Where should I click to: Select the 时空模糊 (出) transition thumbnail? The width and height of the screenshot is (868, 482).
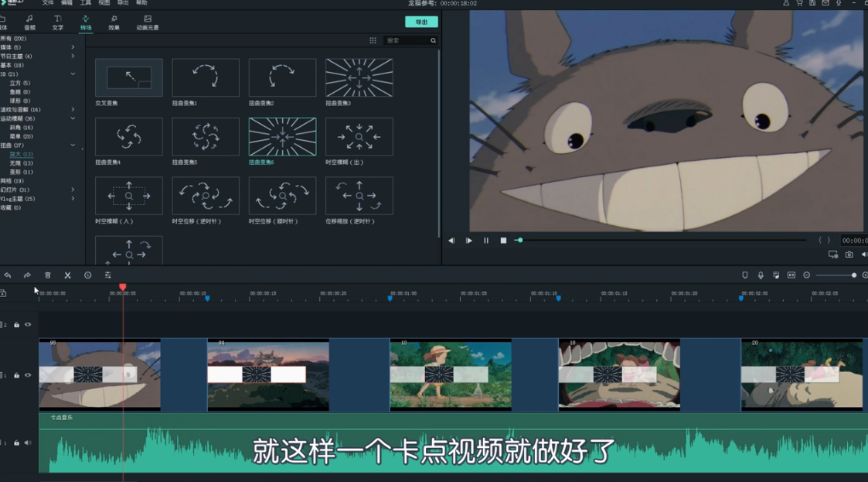(x=359, y=137)
